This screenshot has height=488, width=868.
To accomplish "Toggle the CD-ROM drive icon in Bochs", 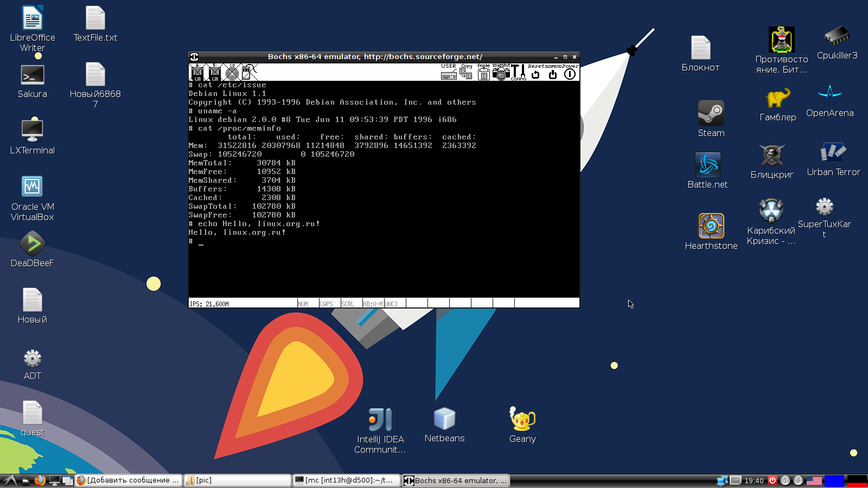I will [x=232, y=72].
